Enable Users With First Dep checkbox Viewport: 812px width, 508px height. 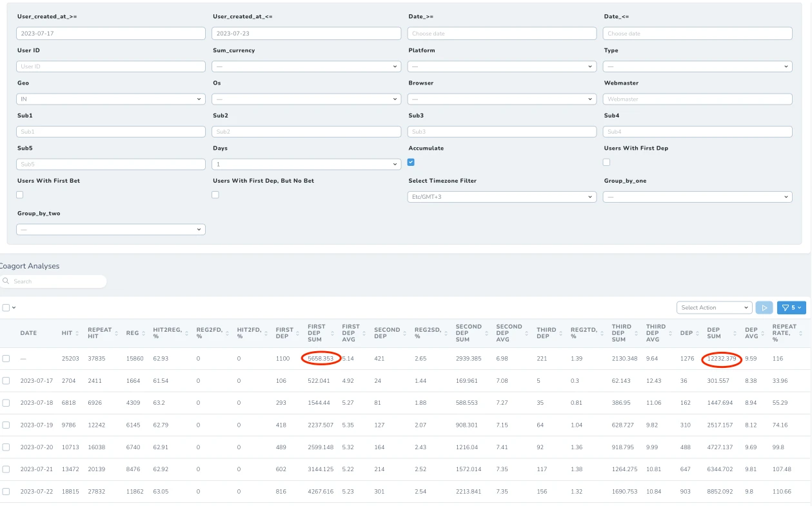[606, 162]
